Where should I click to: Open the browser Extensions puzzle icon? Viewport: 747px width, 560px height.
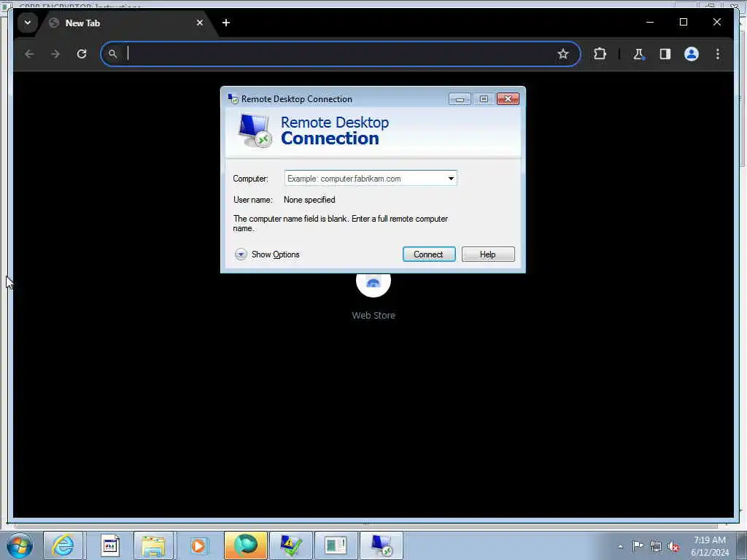point(600,54)
